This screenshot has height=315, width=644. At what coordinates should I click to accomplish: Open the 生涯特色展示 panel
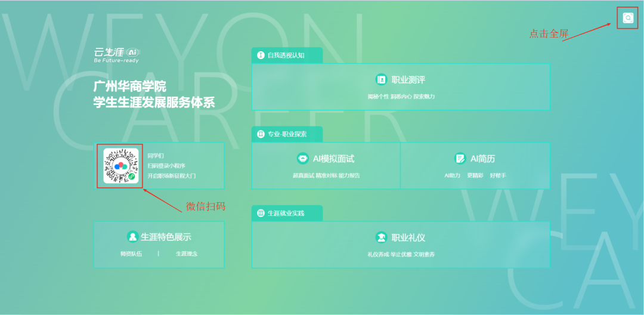(159, 245)
